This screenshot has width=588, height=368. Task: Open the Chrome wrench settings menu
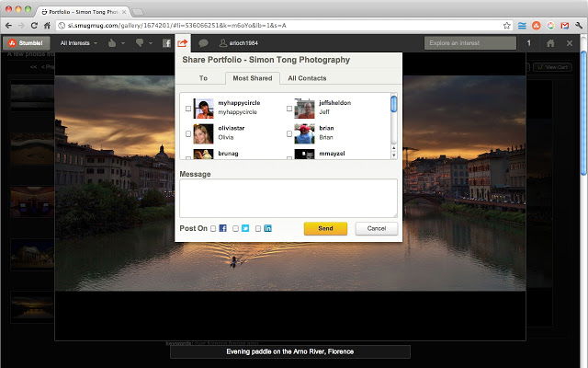579,26
